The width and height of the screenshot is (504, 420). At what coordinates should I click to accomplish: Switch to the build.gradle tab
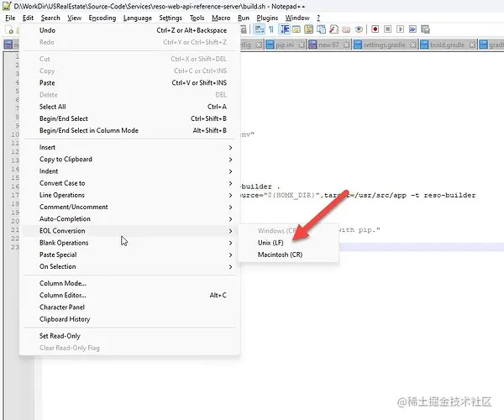(x=448, y=45)
